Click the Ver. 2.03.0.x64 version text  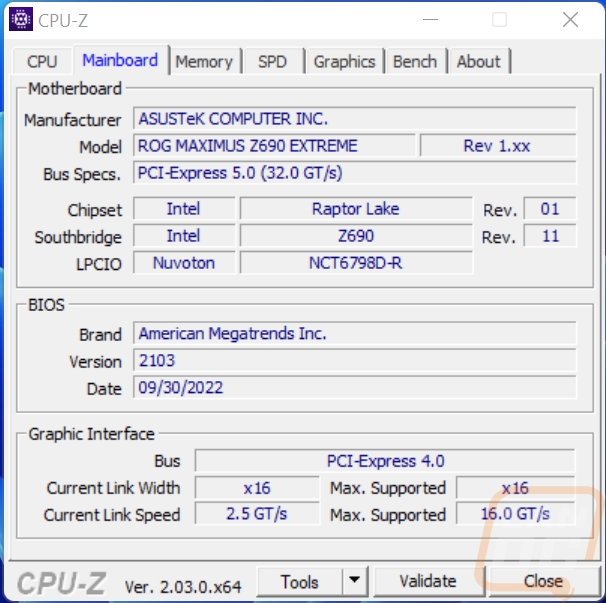(183, 587)
